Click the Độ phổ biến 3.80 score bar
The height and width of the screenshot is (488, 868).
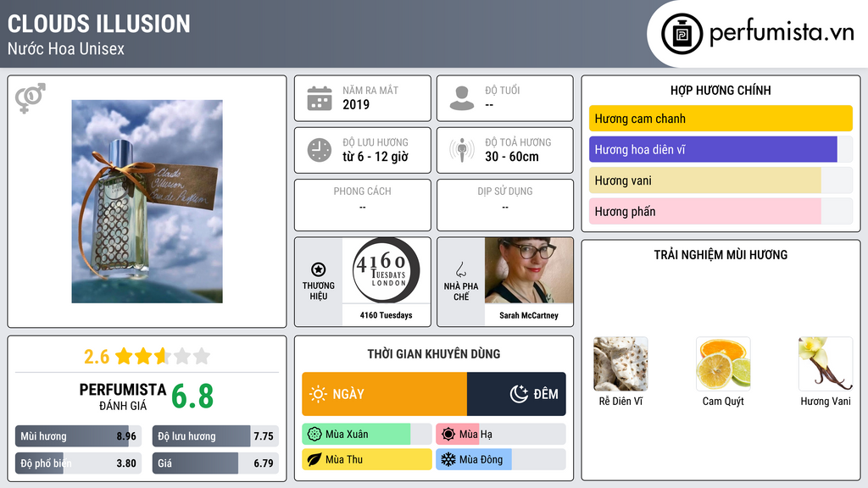coord(79,463)
